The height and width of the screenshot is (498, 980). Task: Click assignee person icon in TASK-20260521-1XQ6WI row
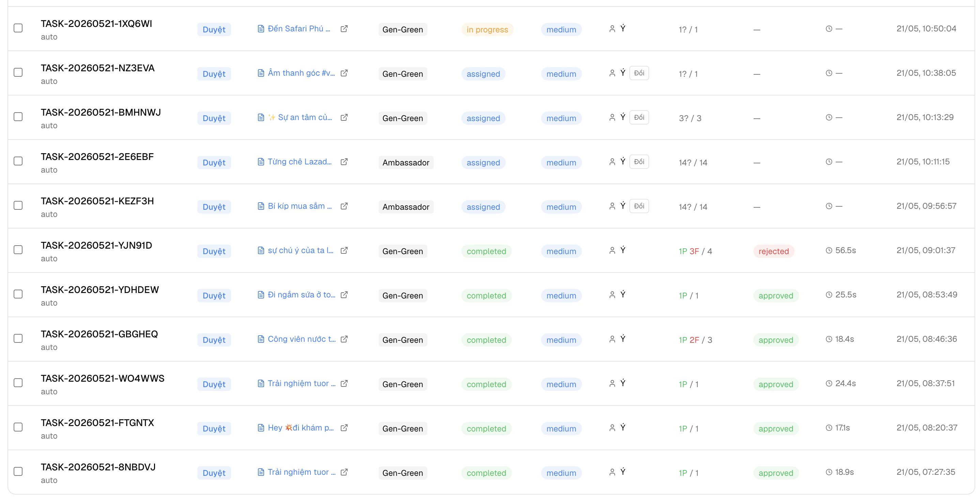point(612,29)
